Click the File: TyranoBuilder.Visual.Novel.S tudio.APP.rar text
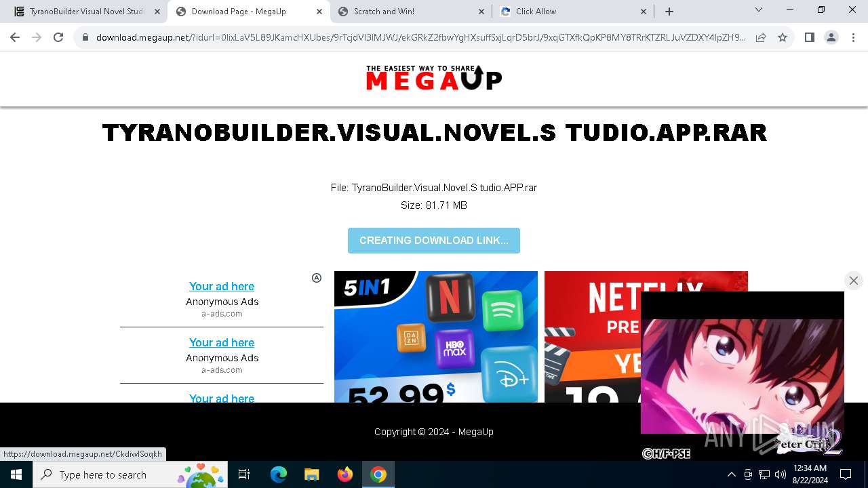 point(434,188)
